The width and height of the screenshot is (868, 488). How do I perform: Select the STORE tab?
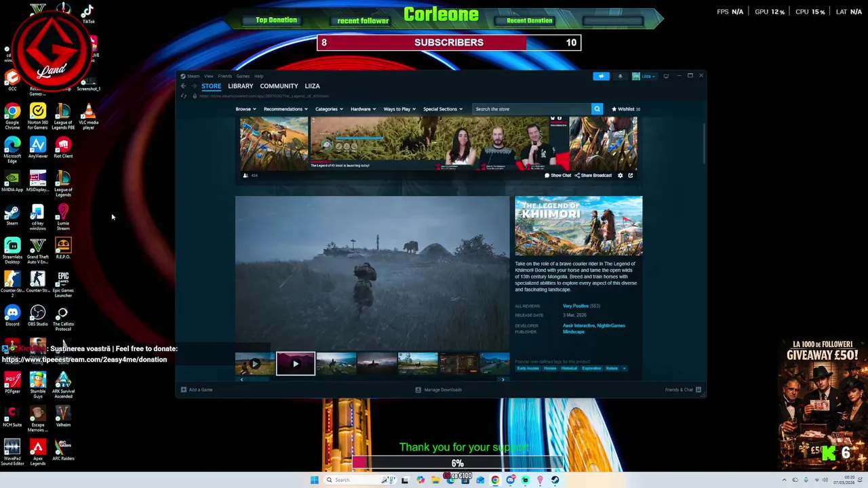pos(211,86)
